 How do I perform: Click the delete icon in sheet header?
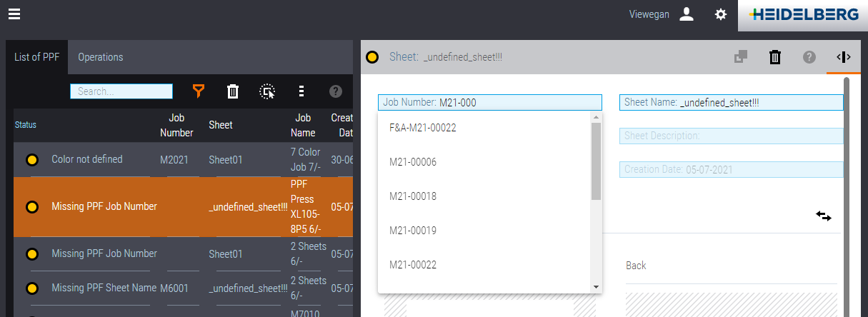[774, 57]
